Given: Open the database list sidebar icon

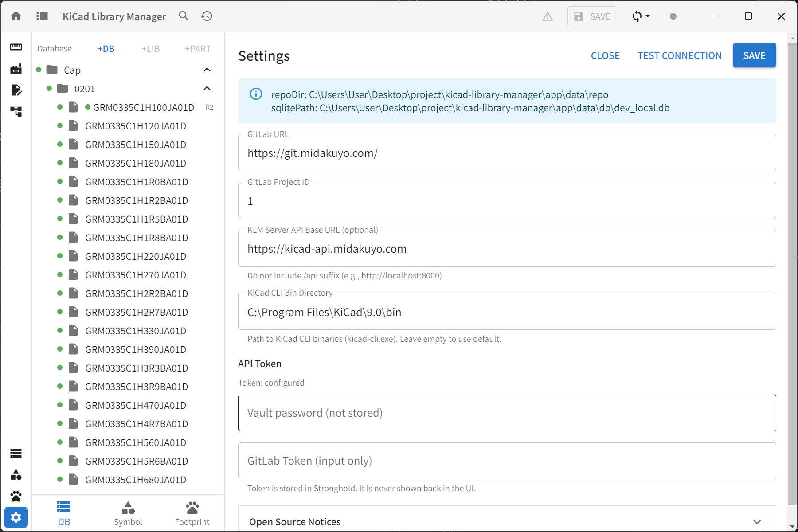Looking at the screenshot, I should tap(16, 453).
